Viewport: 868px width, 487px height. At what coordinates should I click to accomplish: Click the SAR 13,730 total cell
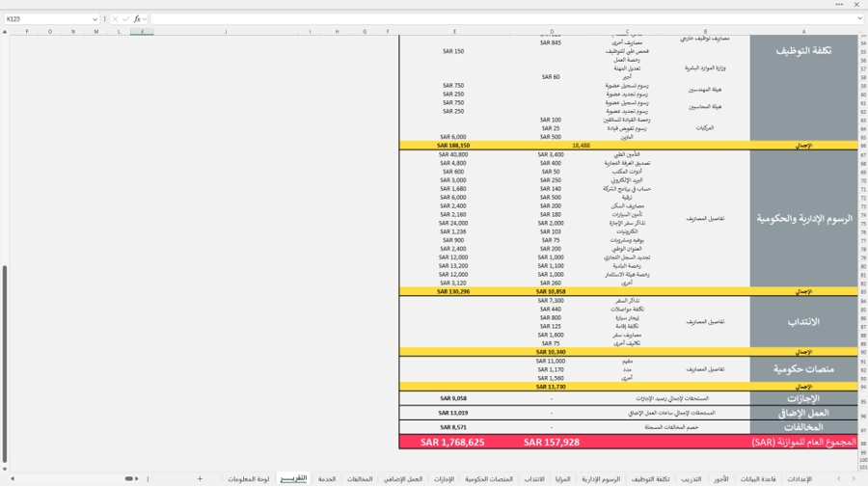pyautogui.click(x=551, y=387)
